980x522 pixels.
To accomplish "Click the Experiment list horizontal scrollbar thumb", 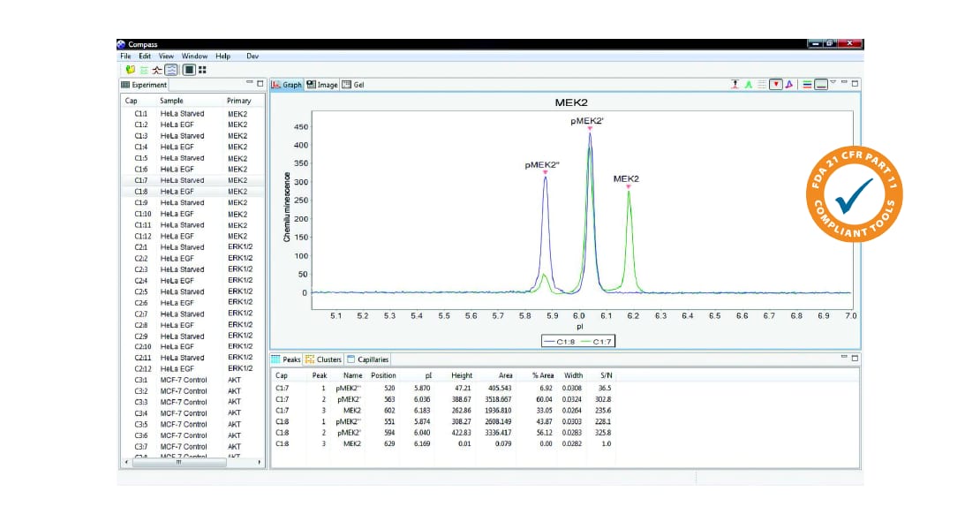I will (178, 463).
